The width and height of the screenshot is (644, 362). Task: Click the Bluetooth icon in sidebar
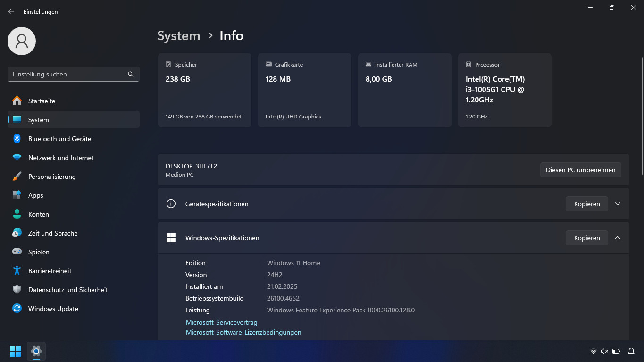pyautogui.click(x=17, y=139)
